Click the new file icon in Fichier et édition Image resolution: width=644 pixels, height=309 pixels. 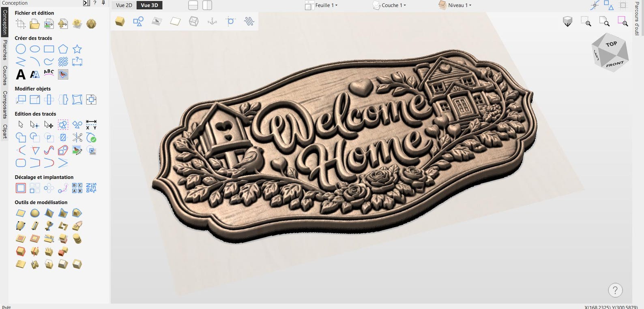click(21, 24)
